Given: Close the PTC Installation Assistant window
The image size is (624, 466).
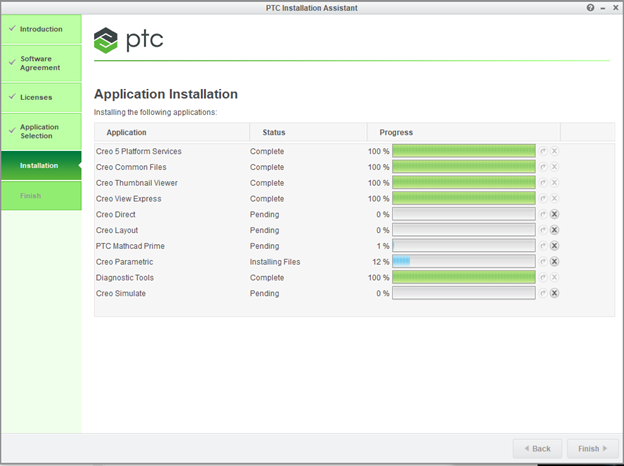Looking at the screenshot, I should tap(616, 8).
